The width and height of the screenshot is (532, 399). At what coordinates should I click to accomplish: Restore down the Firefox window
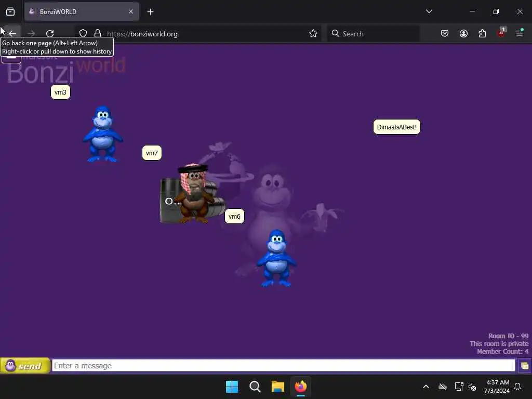(496, 11)
